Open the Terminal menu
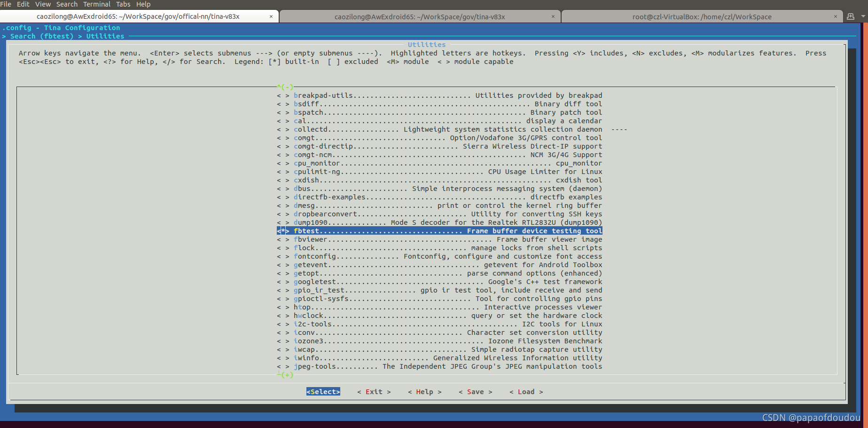Screen dimensions: 868x428 (x=97, y=4)
